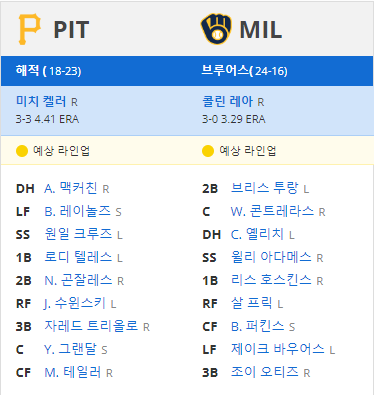
Task: Open pitcher 미치 켈러's profile
Action: (x=41, y=101)
